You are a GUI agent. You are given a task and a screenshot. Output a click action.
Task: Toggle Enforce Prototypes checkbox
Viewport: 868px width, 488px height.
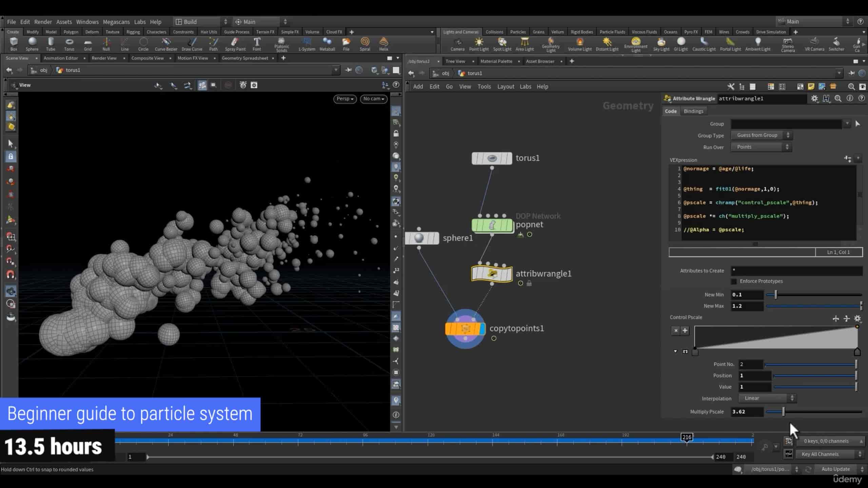tap(734, 281)
